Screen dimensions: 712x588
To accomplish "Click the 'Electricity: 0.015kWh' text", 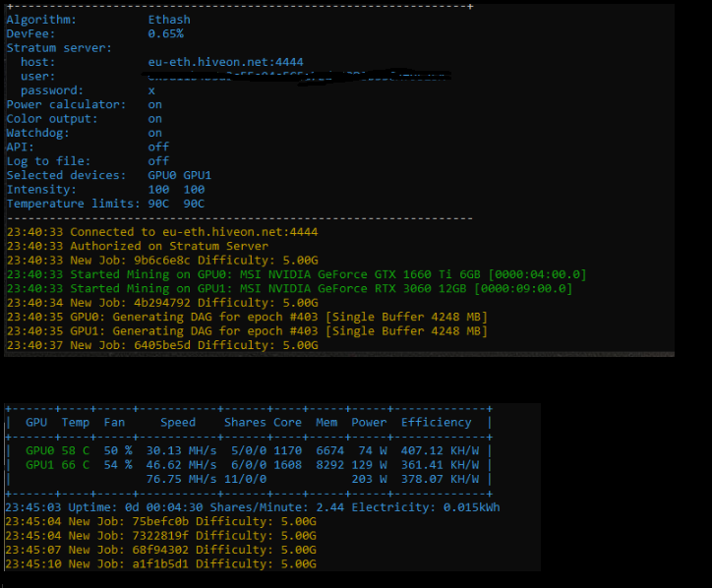I will (426, 507).
